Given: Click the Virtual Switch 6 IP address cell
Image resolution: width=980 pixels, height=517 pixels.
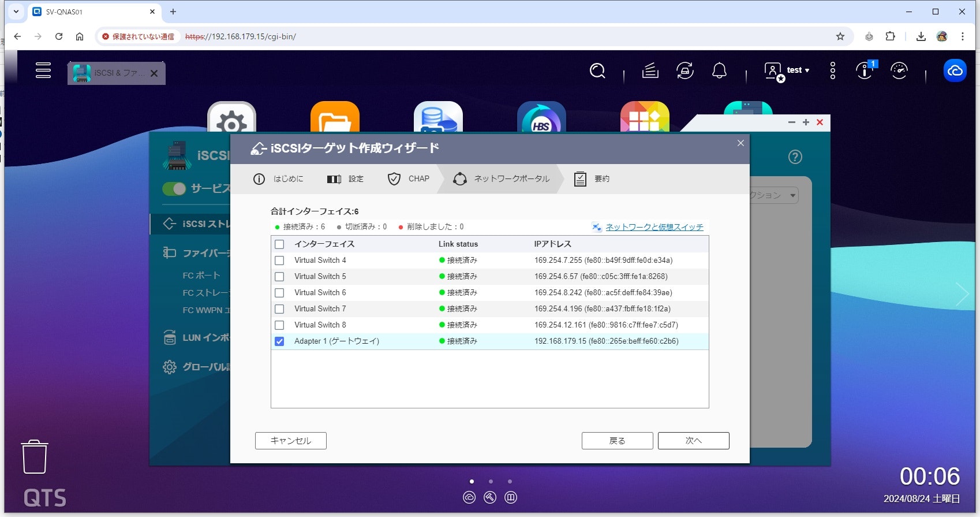Looking at the screenshot, I should [603, 293].
